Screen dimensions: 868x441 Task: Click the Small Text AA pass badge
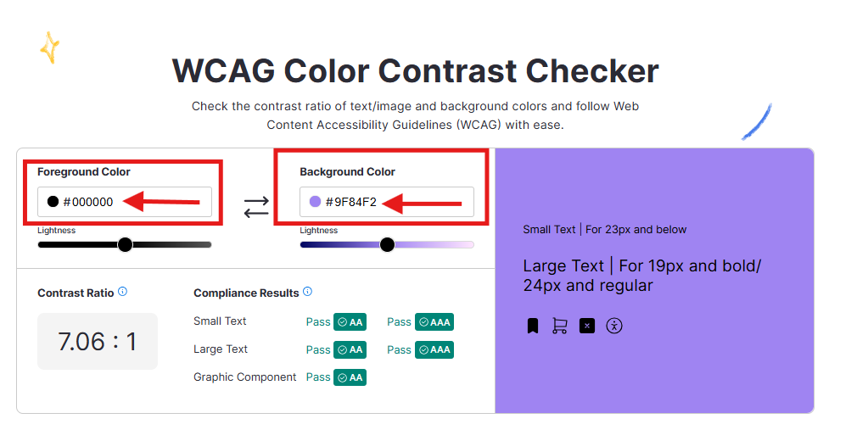350,322
